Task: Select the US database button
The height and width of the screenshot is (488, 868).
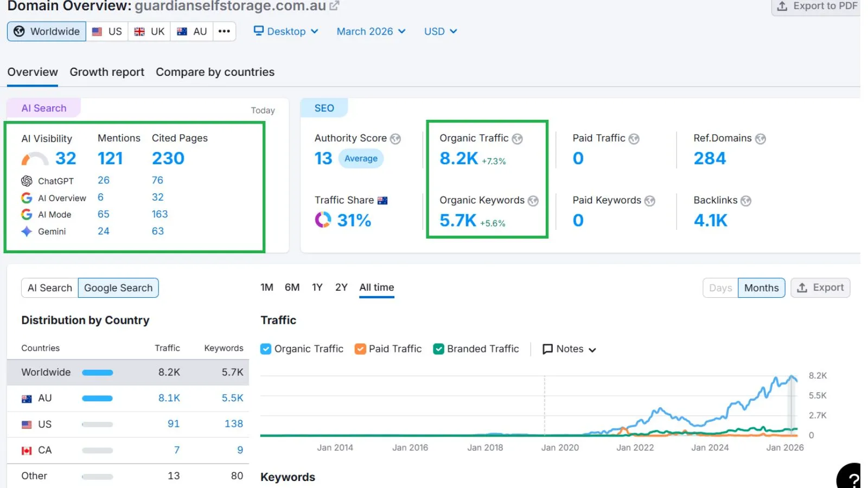Action: tap(107, 31)
